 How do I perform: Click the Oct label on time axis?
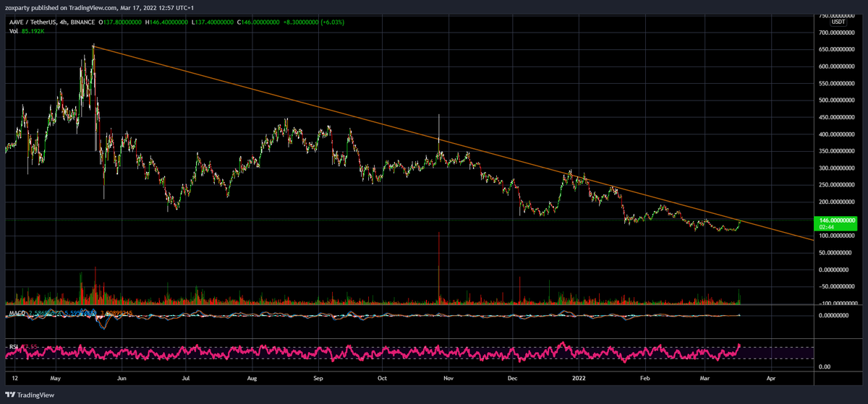[383, 377]
